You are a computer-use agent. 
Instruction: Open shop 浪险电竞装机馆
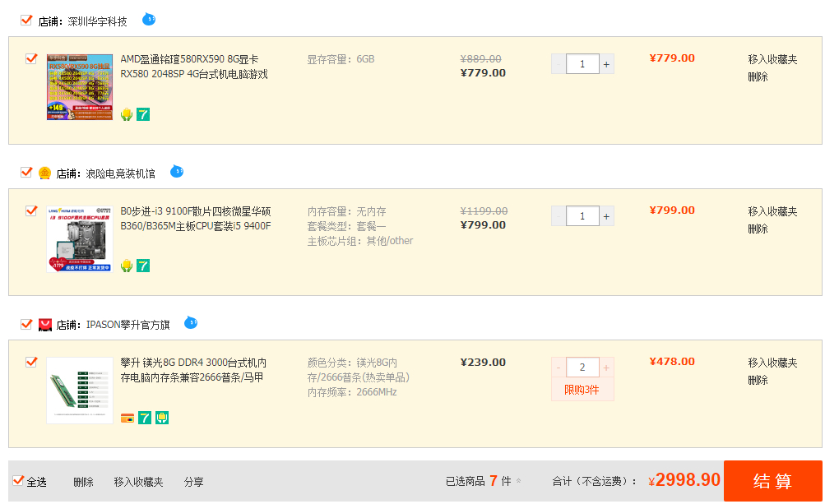pos(120,173)
